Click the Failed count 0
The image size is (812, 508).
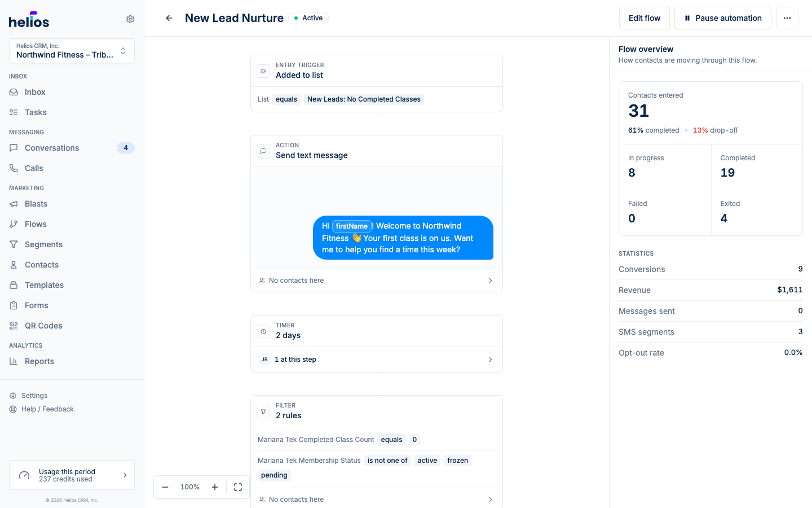(x=632, y=218)
